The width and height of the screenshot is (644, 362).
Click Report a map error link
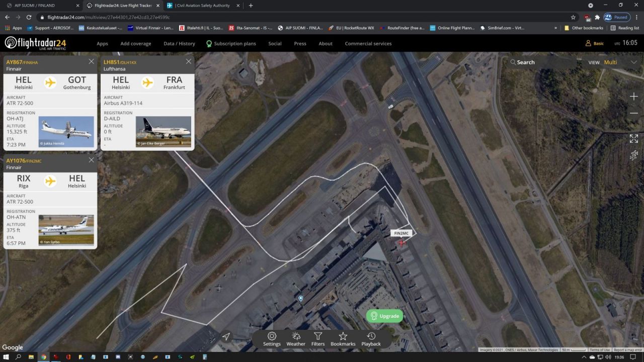[x=627, y=350]
